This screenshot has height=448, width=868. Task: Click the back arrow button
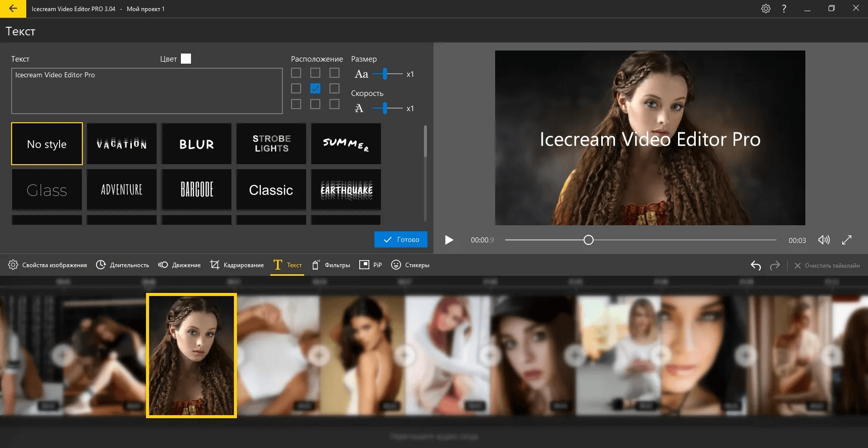point(13,9)
